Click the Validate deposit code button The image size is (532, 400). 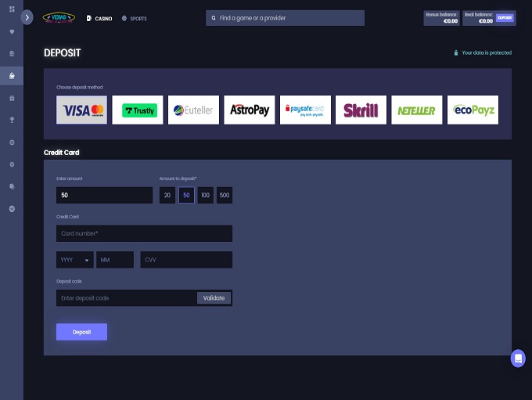[214, 297]
